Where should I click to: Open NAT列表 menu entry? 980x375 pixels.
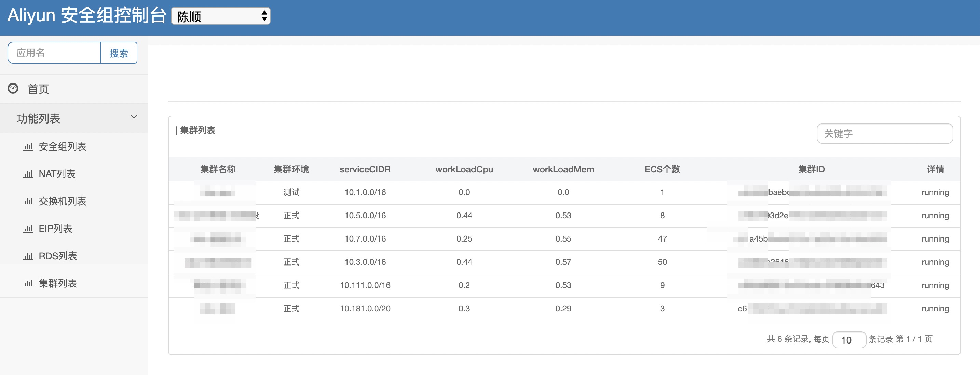(57, 174)
